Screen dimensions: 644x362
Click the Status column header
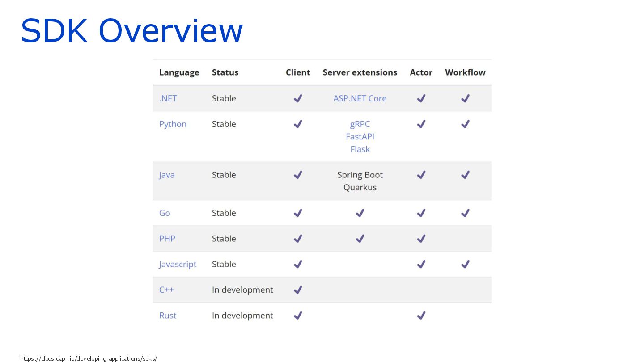click(225, 72)
